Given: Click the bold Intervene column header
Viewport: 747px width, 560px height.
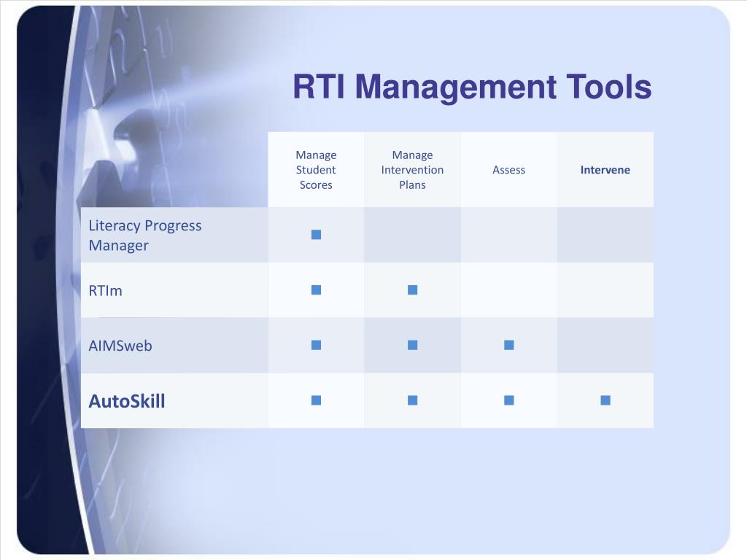Looking at the screenshot, I should (x=605, y=170).
